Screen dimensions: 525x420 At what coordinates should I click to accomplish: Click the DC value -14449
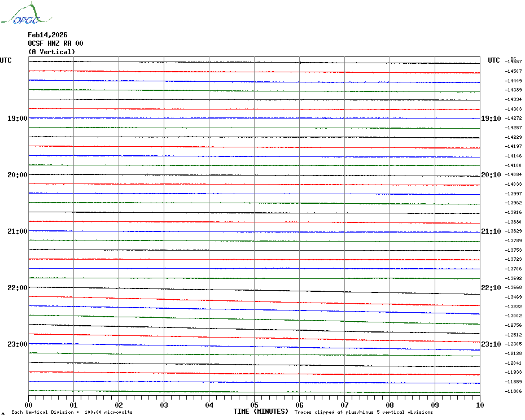(x=513, y=81)
